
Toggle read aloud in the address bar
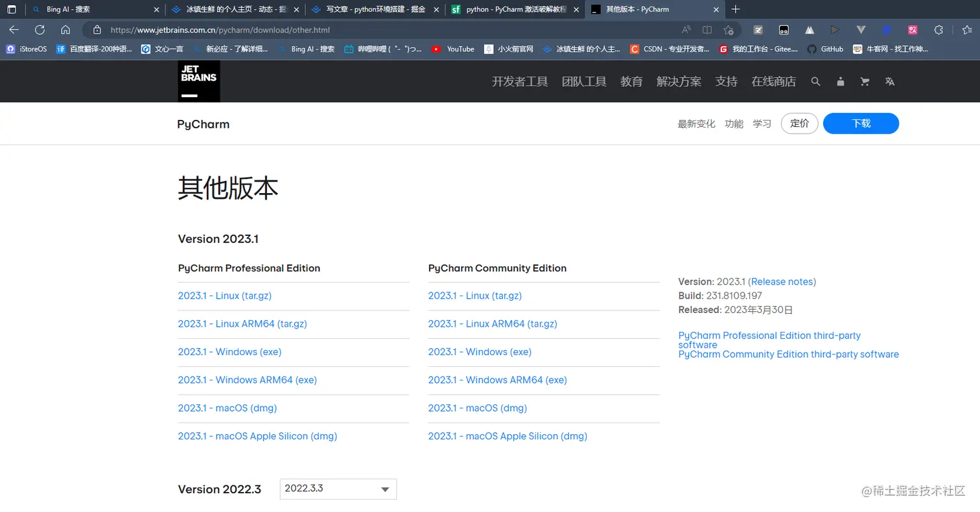click(686, 30)
